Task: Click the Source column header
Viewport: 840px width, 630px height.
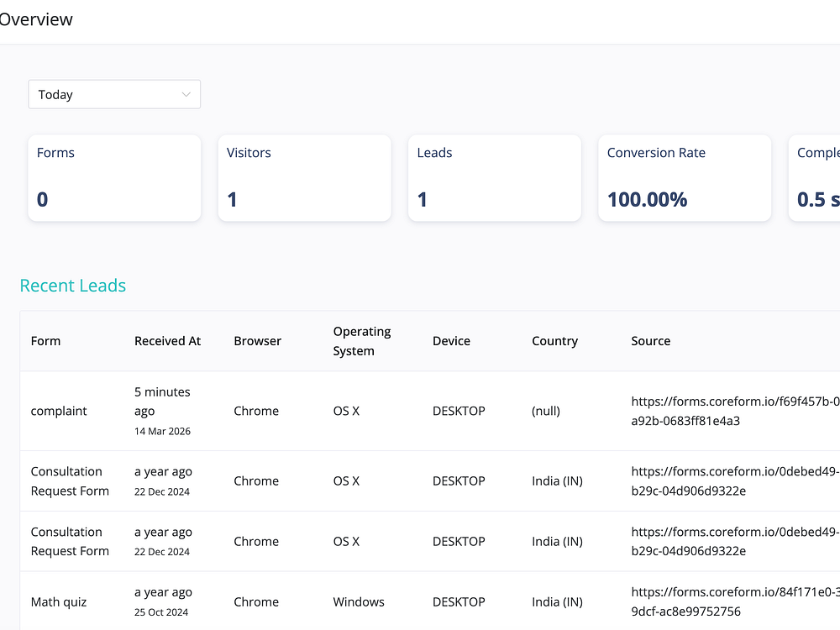Action: point(650,341)
